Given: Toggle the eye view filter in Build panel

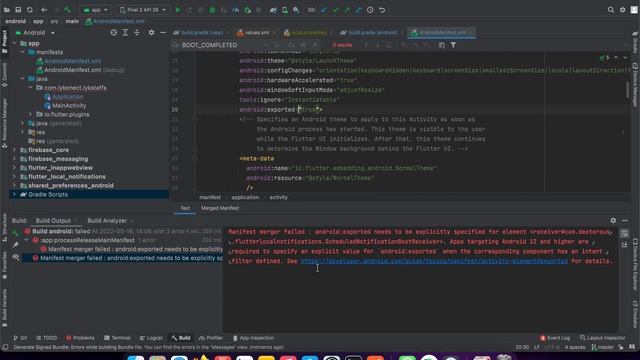Looking at the screenshot, I should 16,257.
